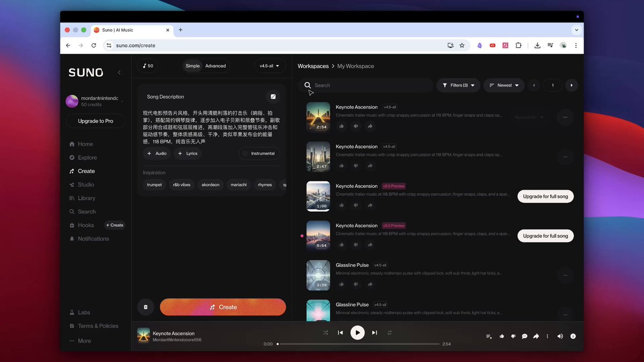Image resolution: width=644 pixels, height=362 pixels.
Task: Open Notifications in the sidebar
Action: pyautogui.click(x=89, y=239)
